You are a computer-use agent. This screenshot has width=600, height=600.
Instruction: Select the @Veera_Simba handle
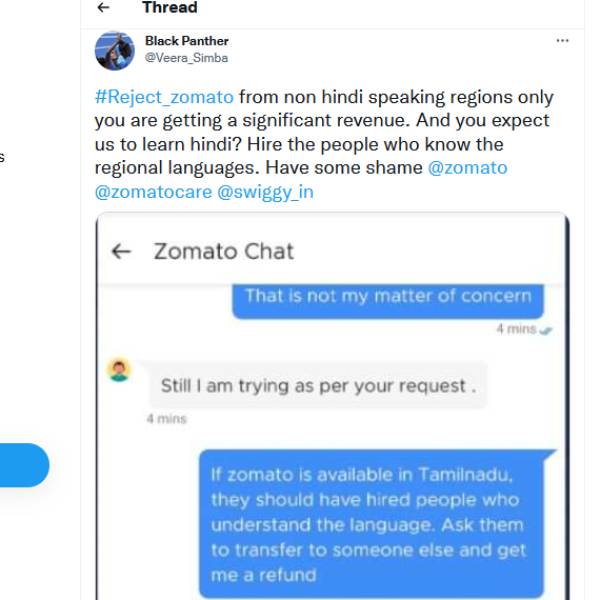186,58
